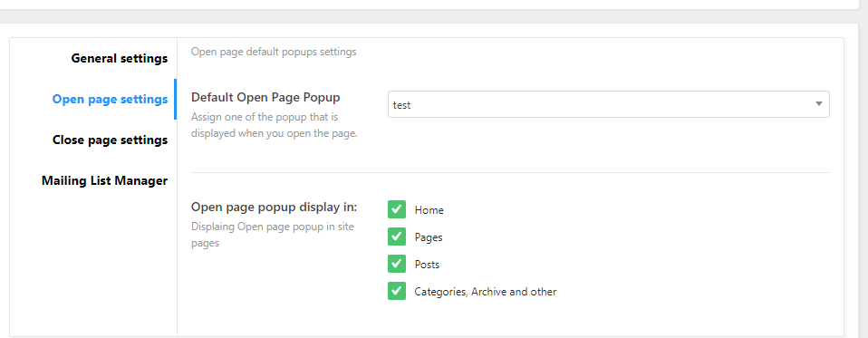The image size is (868, 338).
Task: Click the Pages checkbox label
Action: (x=429, y=237)
